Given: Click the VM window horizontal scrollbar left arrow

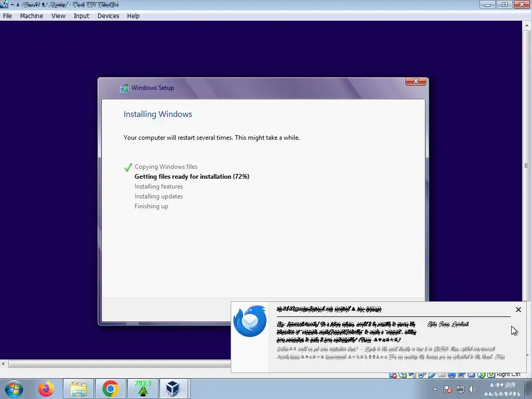Looking at the screenshot, I should pyautogui.click(x=4, y=364).
